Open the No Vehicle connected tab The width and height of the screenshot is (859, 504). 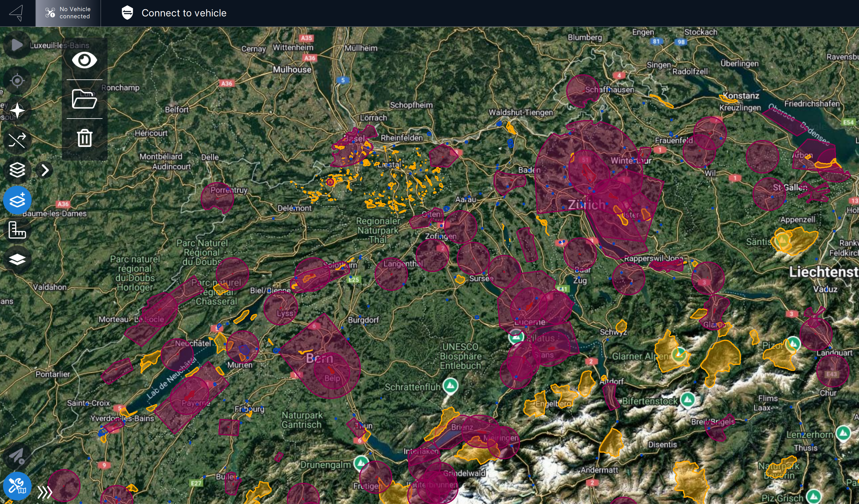pyautogui.click(x=68, y=13)
